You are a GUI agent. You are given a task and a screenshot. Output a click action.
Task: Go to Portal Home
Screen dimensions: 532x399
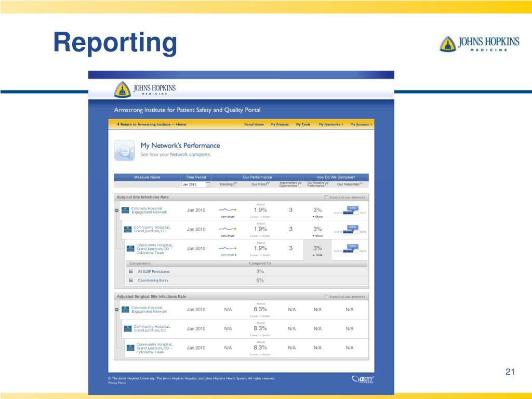[x=254, y=125]
